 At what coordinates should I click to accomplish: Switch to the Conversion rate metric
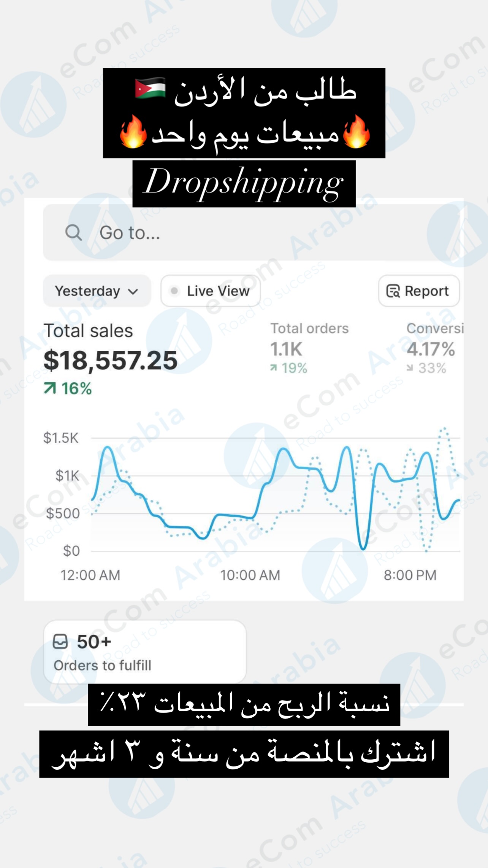tap(435, 329)
